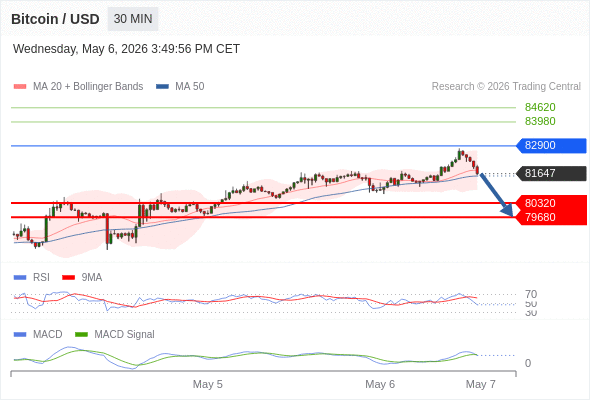Image resolution: width=590 pixels, height=400 pixels.
Task: Click the MACD legend label
Action: click(48, 335)
